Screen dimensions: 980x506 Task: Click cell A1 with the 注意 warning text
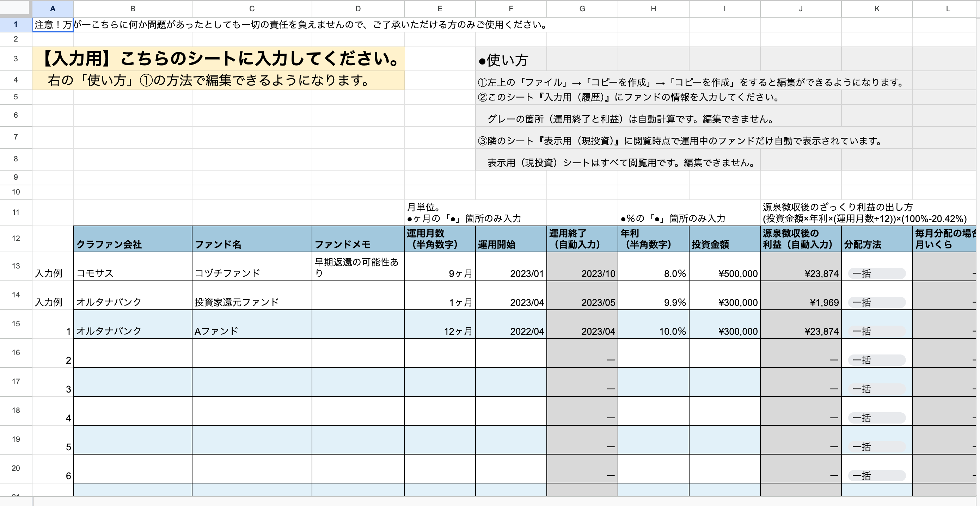[53, 25]
